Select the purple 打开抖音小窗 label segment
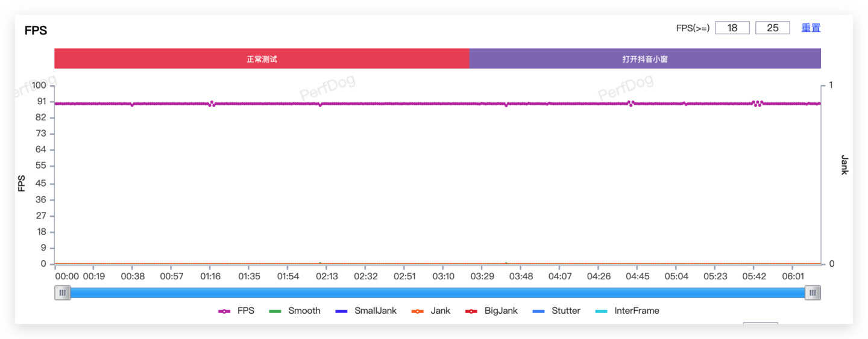Viewport: 868px width, 339px height. click(645, 59)
